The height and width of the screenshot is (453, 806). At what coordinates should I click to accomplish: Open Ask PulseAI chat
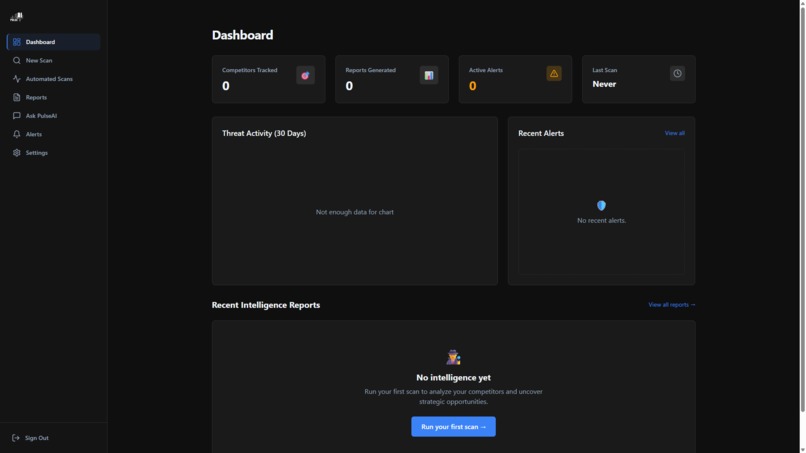point(53,116)
